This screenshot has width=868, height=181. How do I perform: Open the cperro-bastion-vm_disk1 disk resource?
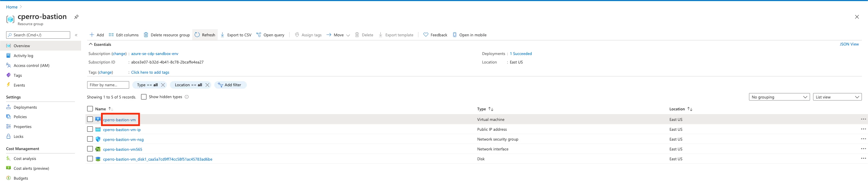(x=158, y=159)
